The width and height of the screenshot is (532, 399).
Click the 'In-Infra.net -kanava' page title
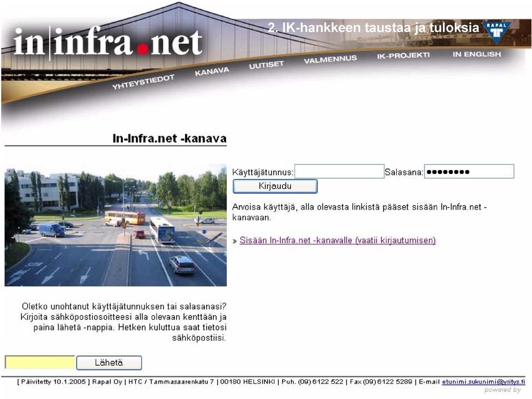pos(170,139)
